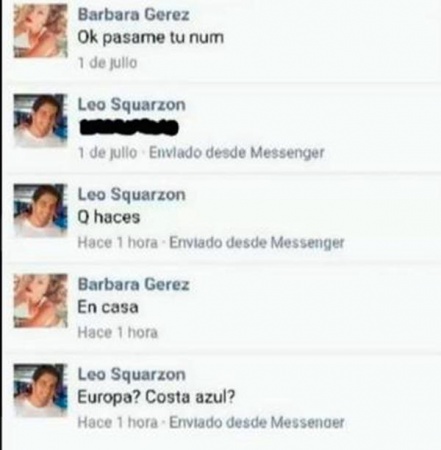Click Barbara Gerez name above 'En casa'
Image resolution: width=441 pixels, height=450 pixels.
coord(134,285)
